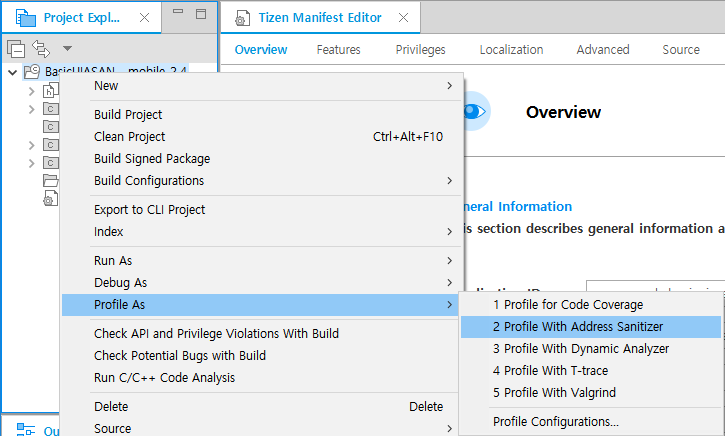Switch to the Privileges tab
The height and width of the screenshot is (436, 725).
[x=420, y=50]
